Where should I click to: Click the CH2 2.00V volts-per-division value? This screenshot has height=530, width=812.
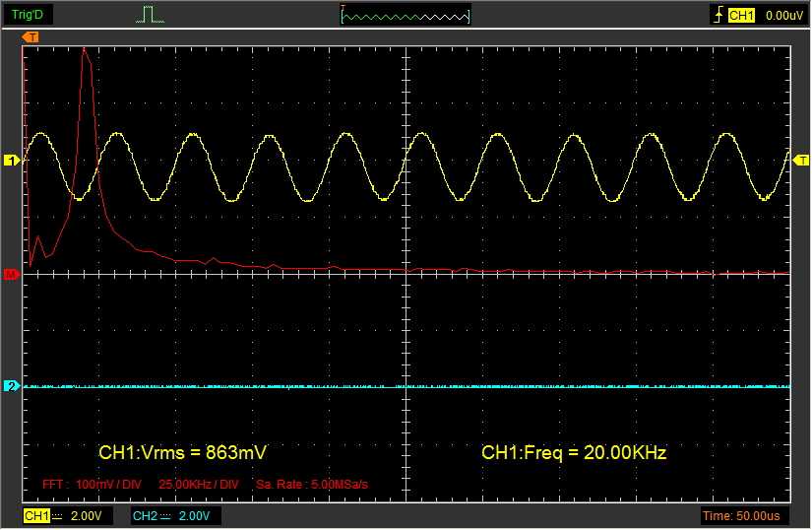pyautogui.click(x=194, y=516)
